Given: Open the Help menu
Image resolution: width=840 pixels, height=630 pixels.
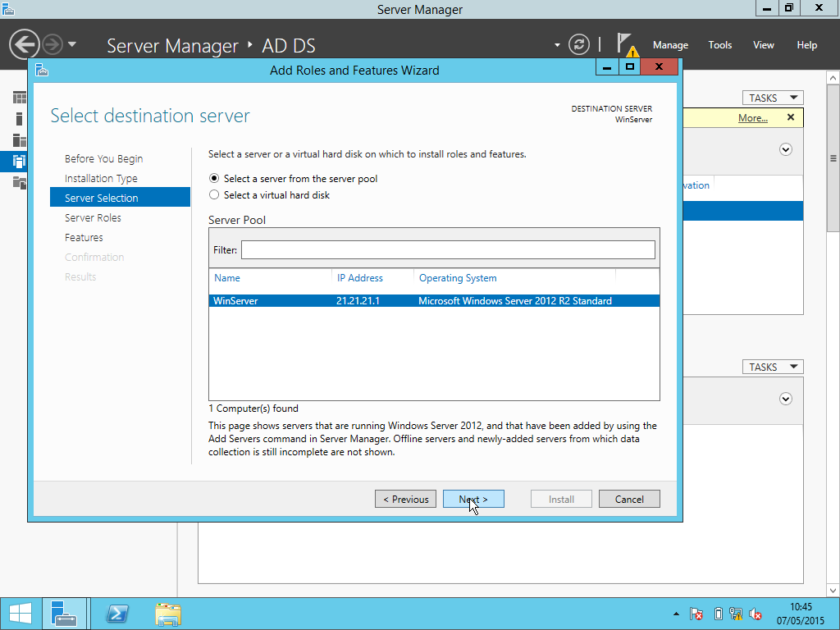Looking at the screenshot, I should [807, 45].
